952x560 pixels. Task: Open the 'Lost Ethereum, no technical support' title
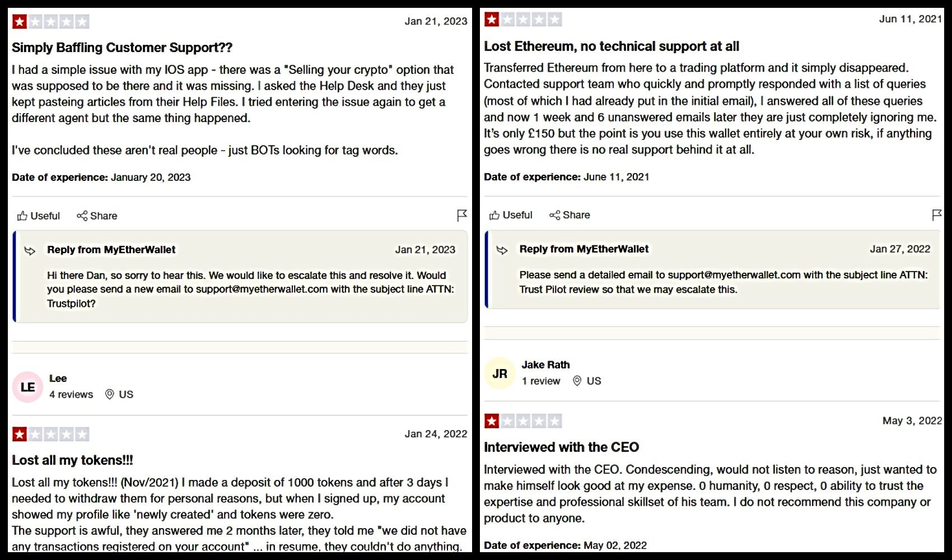pos(612,46)
